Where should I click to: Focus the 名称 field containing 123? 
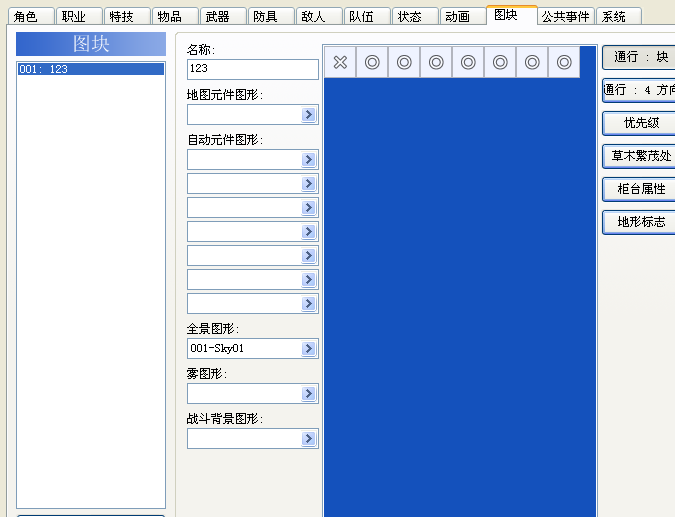[x=253, y=69]
